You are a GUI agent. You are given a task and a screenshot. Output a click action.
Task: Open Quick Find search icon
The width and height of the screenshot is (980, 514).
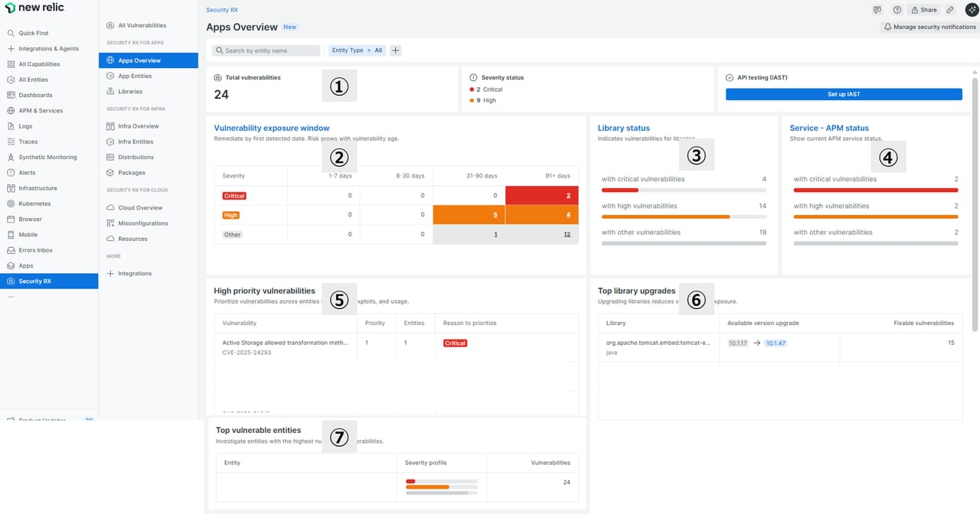pos(11,34)
